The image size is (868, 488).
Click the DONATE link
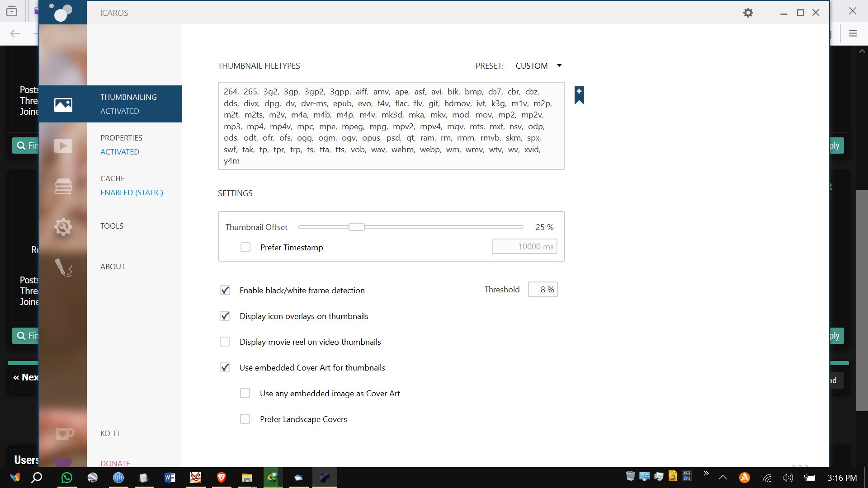tap(115, 463)
